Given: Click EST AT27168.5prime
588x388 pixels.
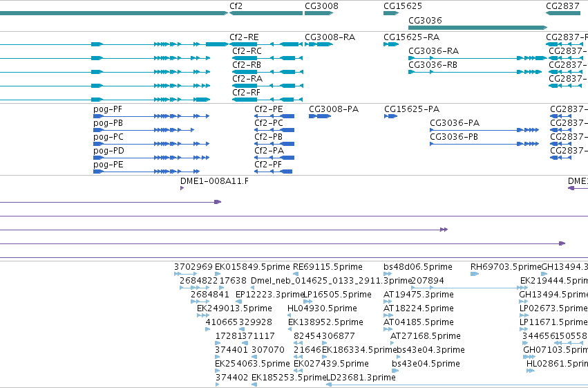Looking at the screenshot, I should [x=393, y=343].
